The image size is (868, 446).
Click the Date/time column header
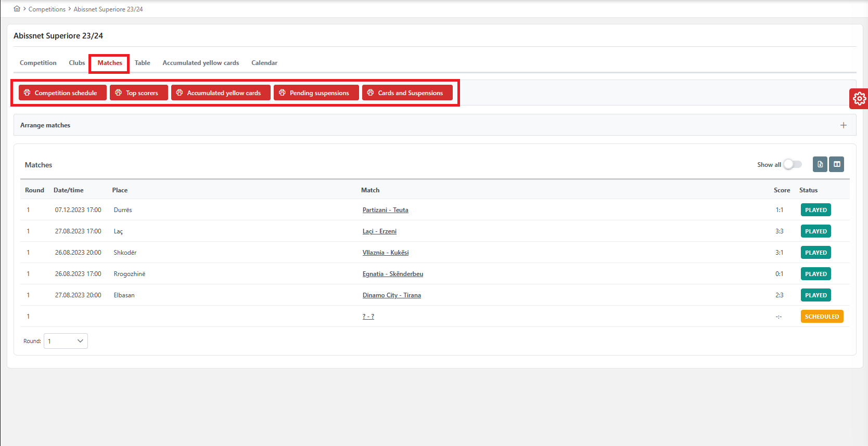point(68,190)
